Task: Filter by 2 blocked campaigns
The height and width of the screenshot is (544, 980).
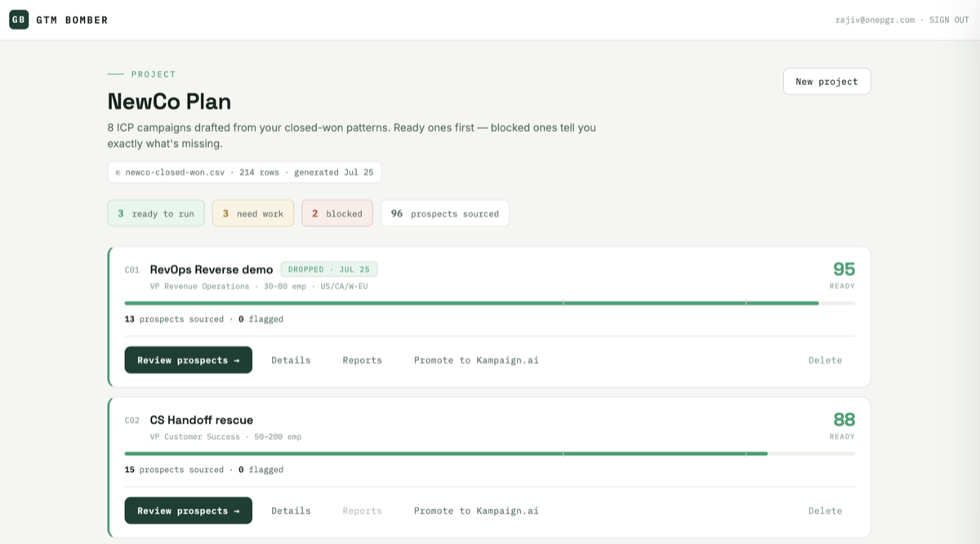Action: [x=337, y=213]
